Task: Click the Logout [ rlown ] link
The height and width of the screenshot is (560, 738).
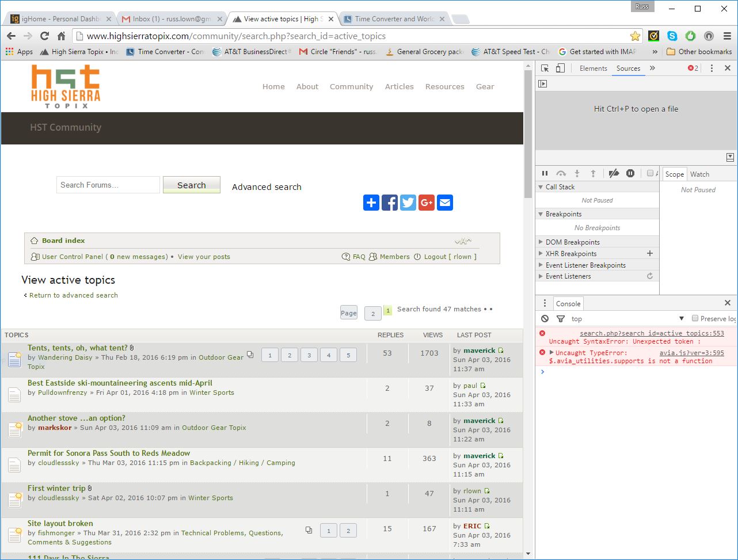Action: coord(450,257)
